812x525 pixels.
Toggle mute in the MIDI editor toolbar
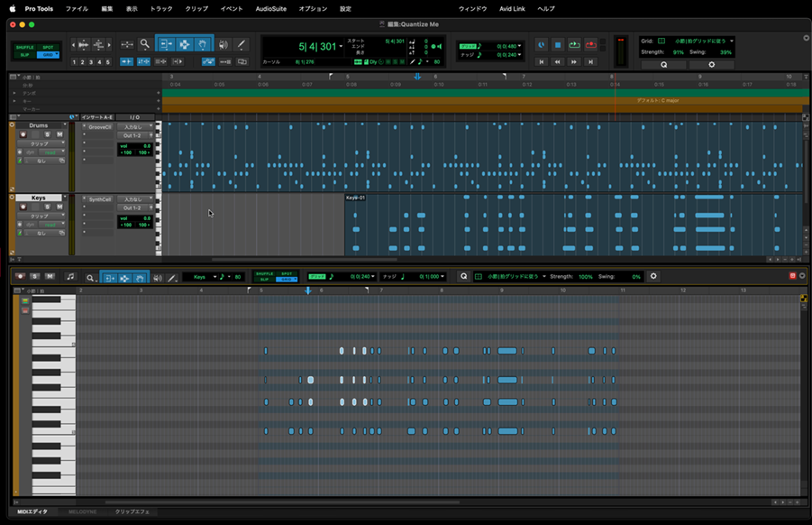(50, 277)
